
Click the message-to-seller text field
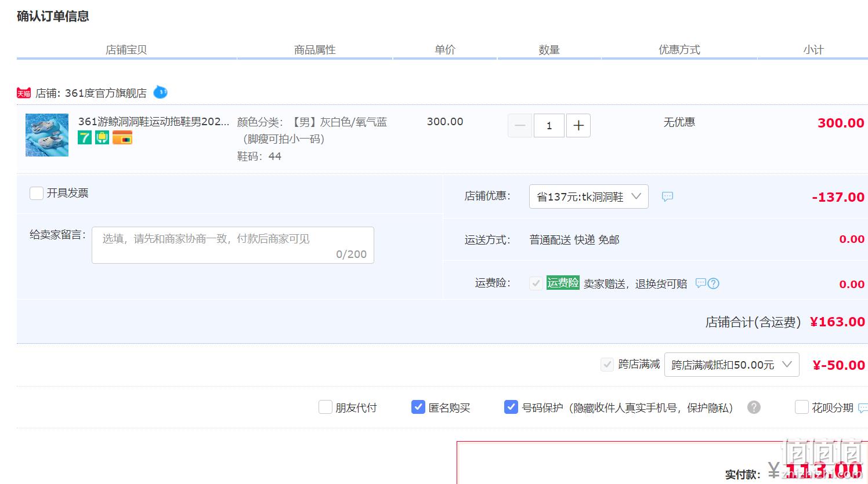coord(233,245)
